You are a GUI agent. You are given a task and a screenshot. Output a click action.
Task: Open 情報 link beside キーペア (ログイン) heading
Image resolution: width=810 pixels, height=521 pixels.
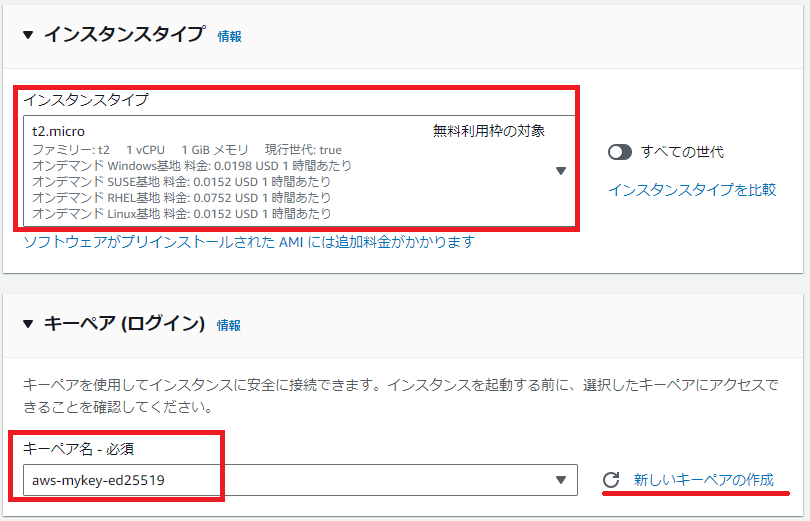[229, 325]
